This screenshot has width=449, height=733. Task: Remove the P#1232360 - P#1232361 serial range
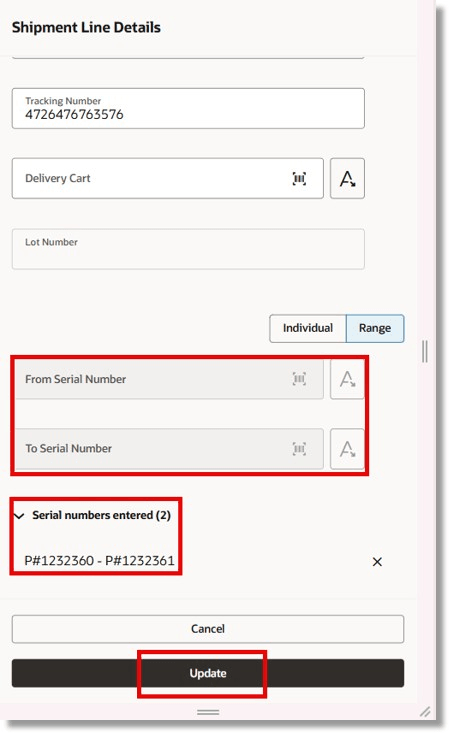coord(377,561)
